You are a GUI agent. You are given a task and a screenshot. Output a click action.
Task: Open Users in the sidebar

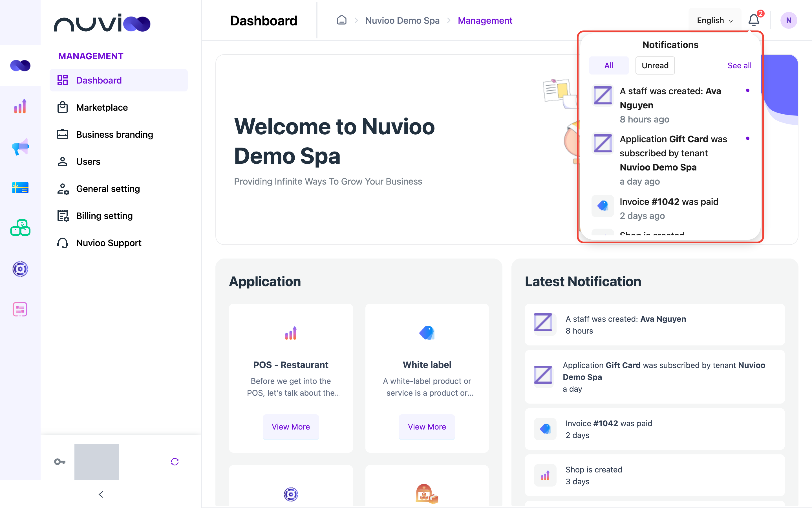pos(119,162)
